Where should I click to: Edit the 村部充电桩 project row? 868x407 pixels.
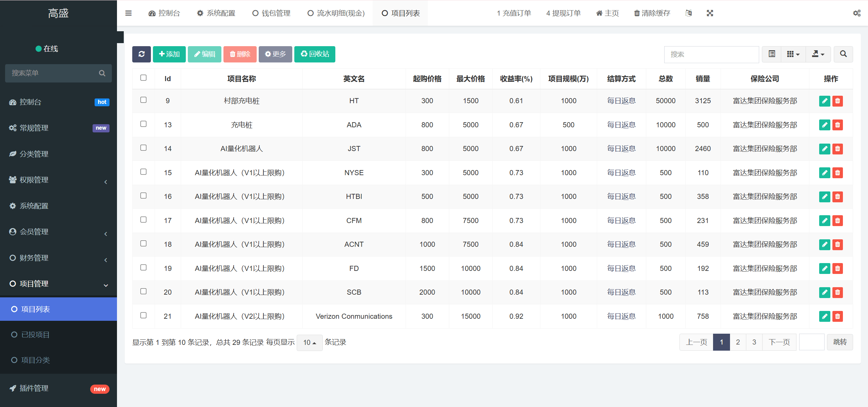(x=825, y=101)
